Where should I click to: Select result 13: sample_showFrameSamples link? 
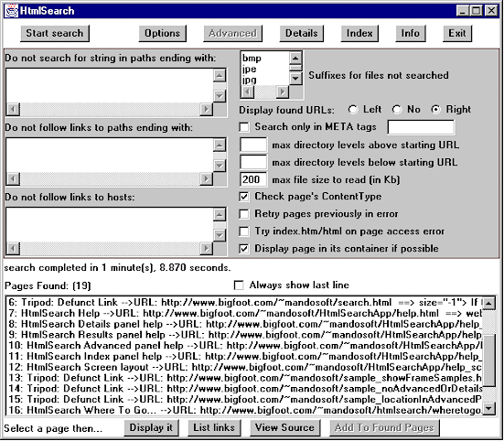[x=244, y=378]
